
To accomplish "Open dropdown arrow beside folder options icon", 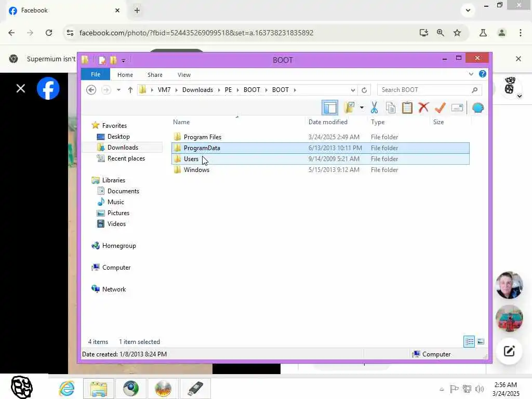I will coord(362,108).
